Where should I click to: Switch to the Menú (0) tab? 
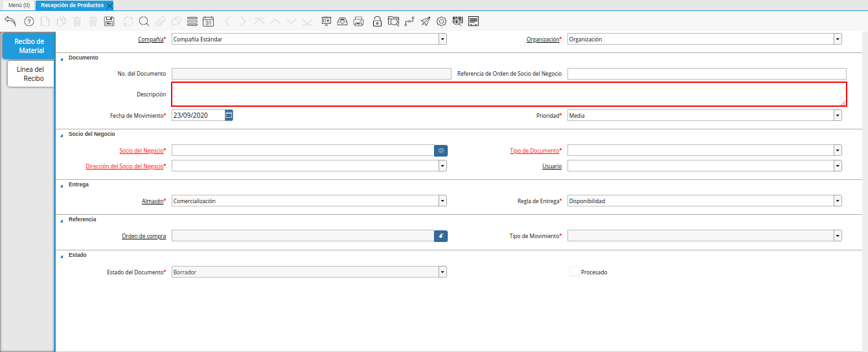[19, 5]
